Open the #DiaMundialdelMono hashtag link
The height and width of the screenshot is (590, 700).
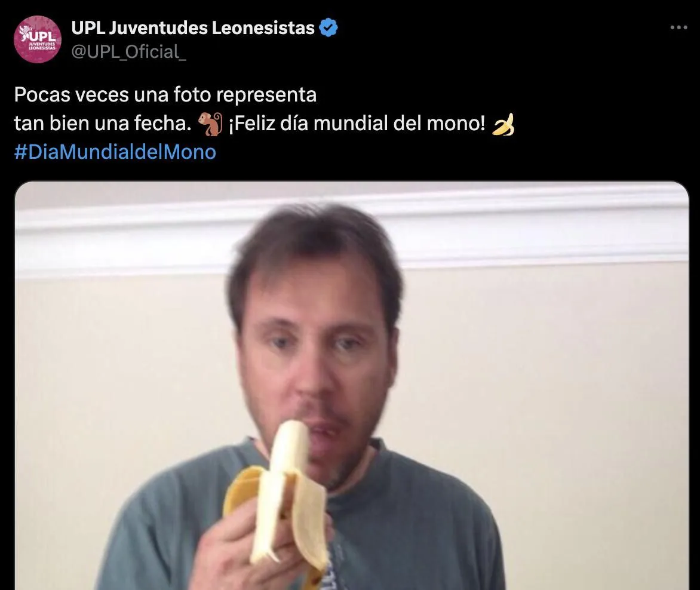tap(115, 152)
